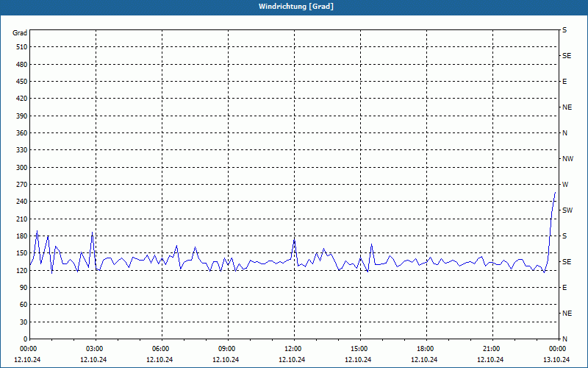
Task: Pick the 300 y-axis value
Action: pyautogui.click(x=22, y=168)
